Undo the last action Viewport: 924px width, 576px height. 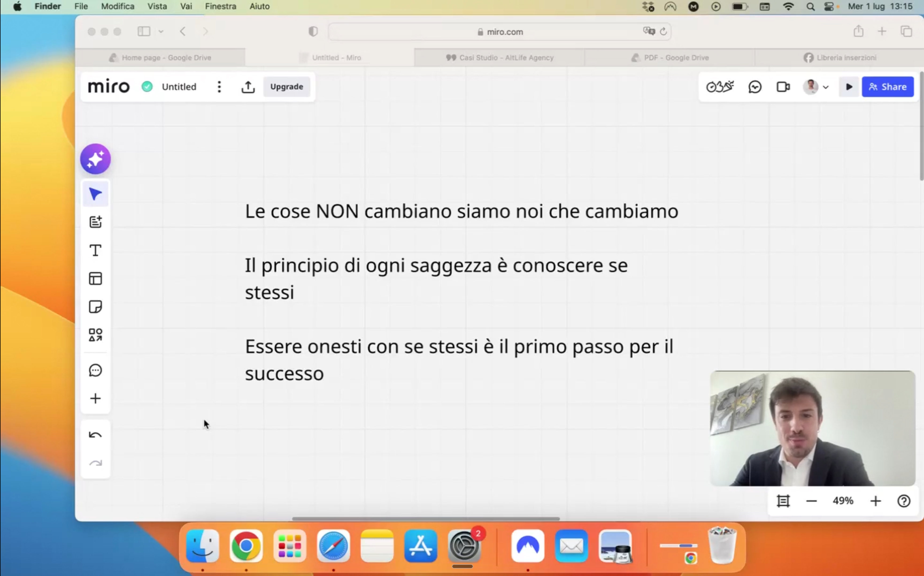(95, 435)
